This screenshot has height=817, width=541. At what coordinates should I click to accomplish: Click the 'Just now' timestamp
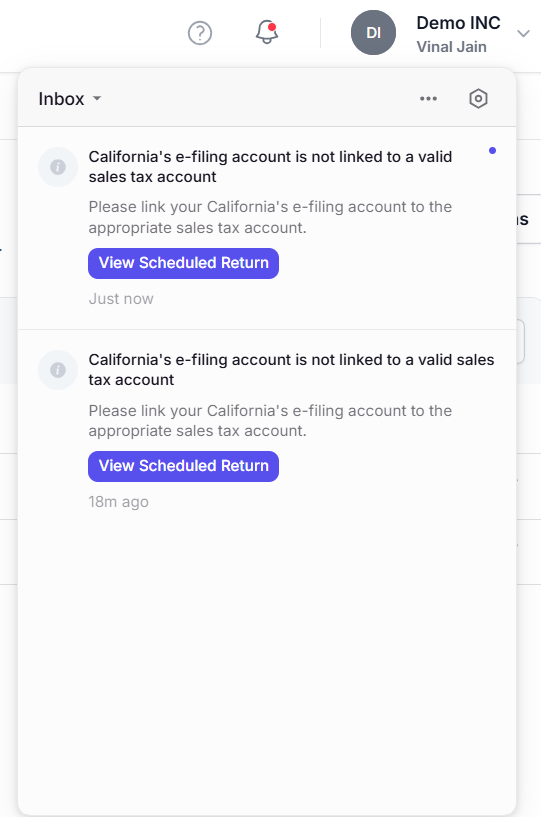click(x=121, y=299)
